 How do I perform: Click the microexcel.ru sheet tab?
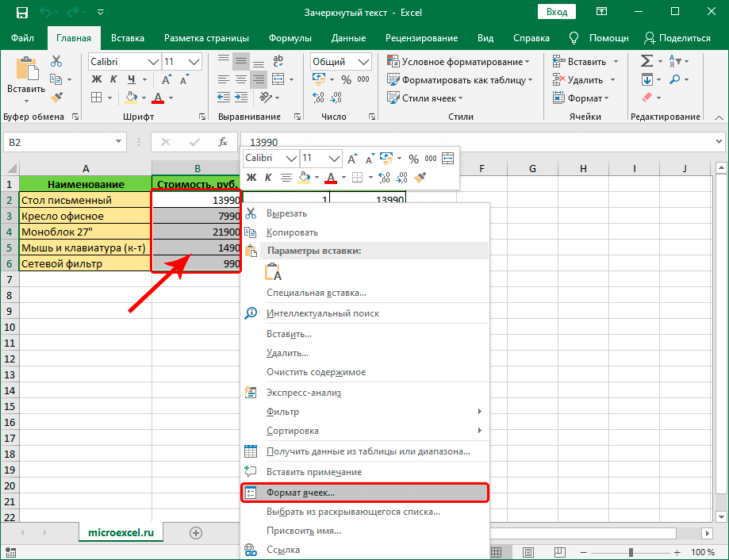pos(121,532)
